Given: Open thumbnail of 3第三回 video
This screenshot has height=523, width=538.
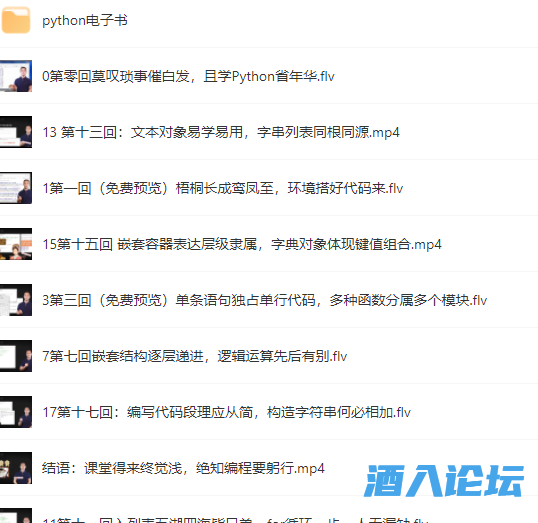Looking at the screenshot, I should click(16, 300).
